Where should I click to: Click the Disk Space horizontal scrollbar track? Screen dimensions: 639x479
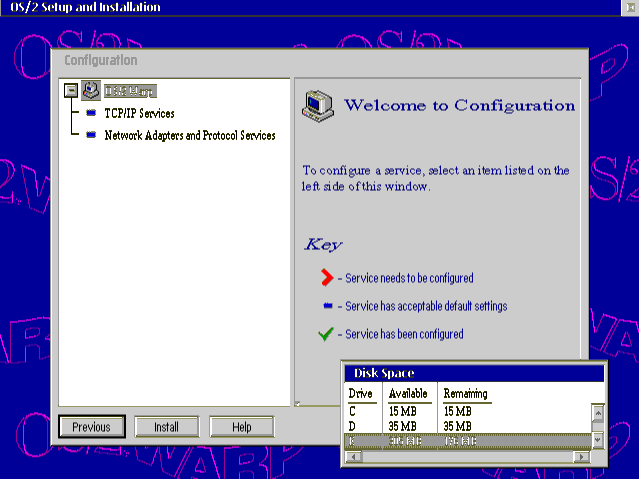coord(468,457)
